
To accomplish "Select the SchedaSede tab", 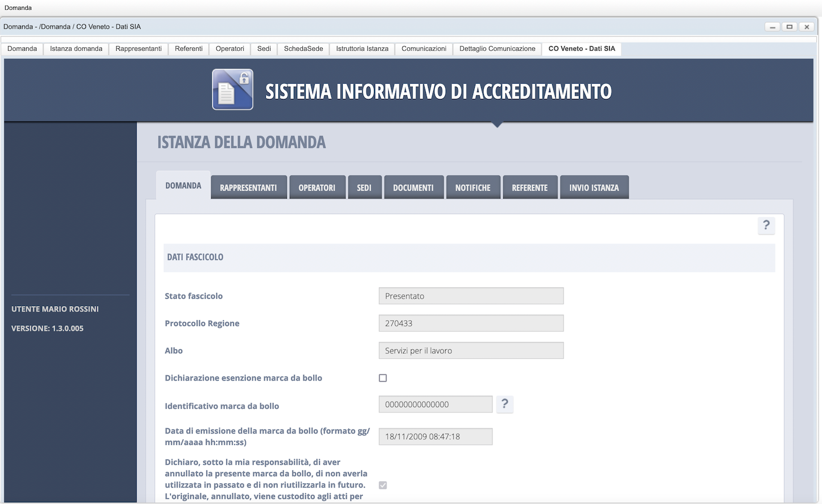I will pos(303,49).
